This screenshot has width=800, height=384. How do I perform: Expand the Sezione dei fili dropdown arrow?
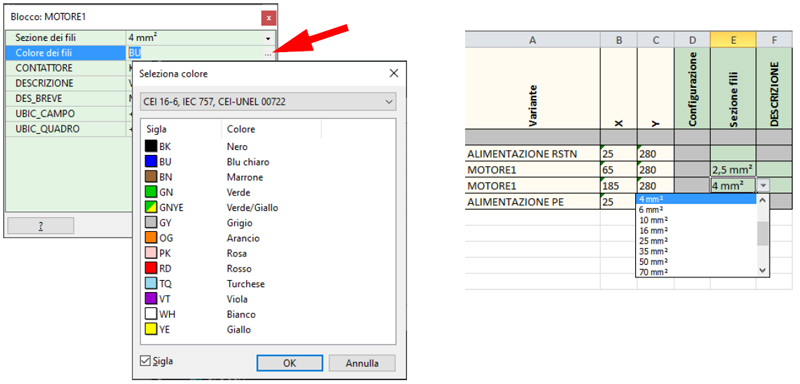point(268,38)
